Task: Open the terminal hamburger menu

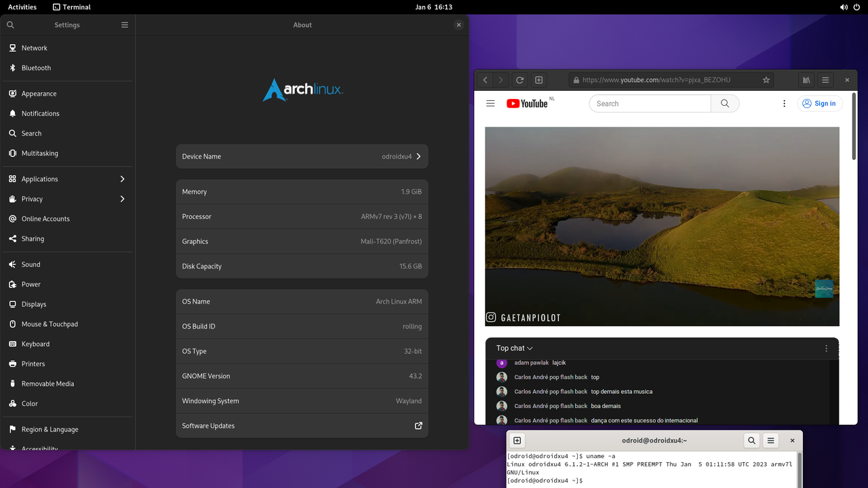Action: coord(770,441)
